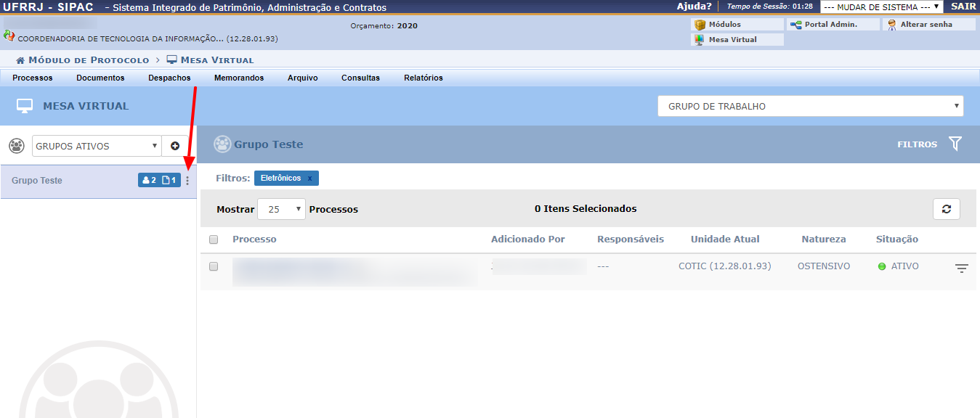Screen dimensions: 980x418
Task: Open the Relatórios menu
Action: [423, 78]
